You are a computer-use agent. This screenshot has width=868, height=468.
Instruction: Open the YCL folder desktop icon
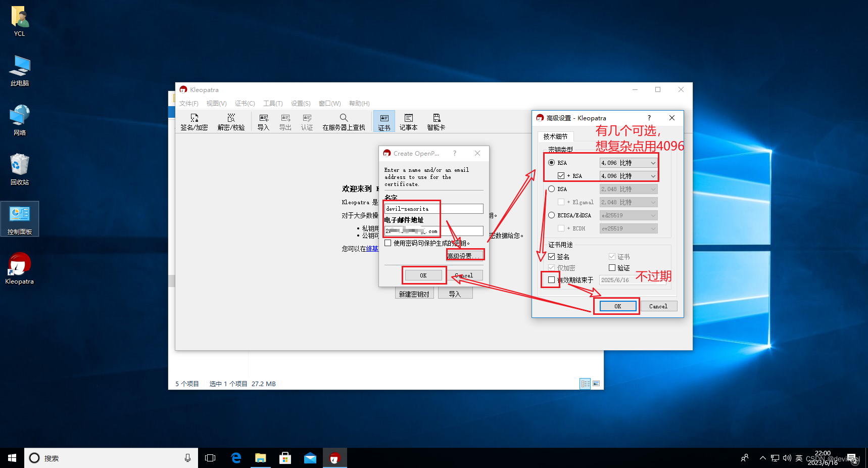pos(20,21)
